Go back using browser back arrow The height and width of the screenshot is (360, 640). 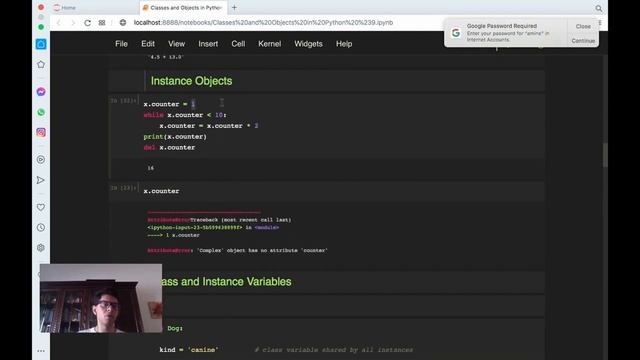[x=59, y=22]
